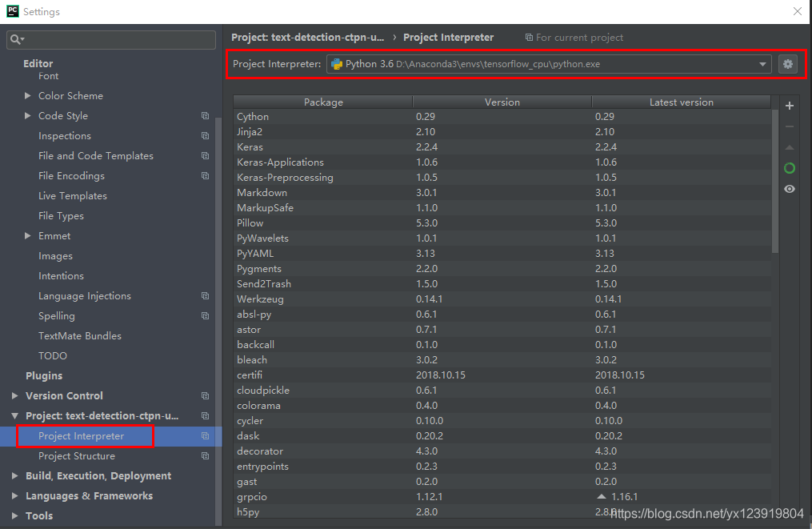Viewport: 812px width, 529px height.
Task: Open the Project Structure settings page
Action: coord(77,456)
